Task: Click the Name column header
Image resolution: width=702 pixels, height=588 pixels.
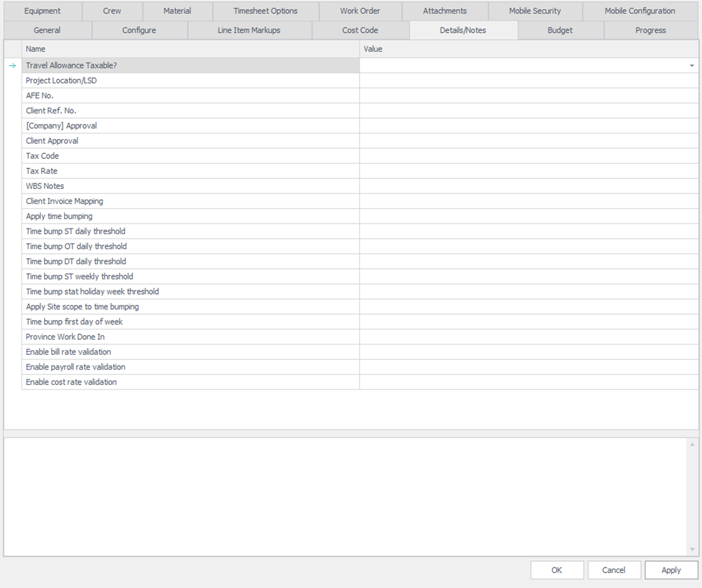Action: pos(190,49)
